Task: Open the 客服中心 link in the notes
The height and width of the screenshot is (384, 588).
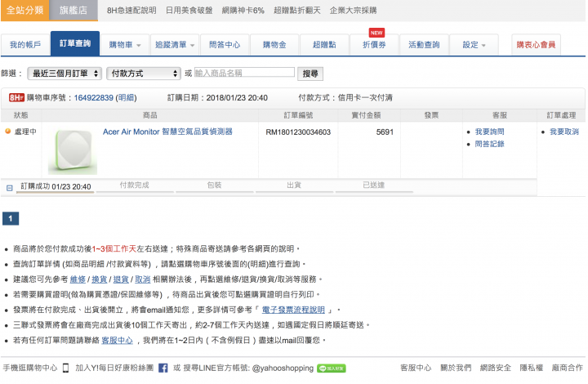Action: pyautogui.click(x=117, y=340)
